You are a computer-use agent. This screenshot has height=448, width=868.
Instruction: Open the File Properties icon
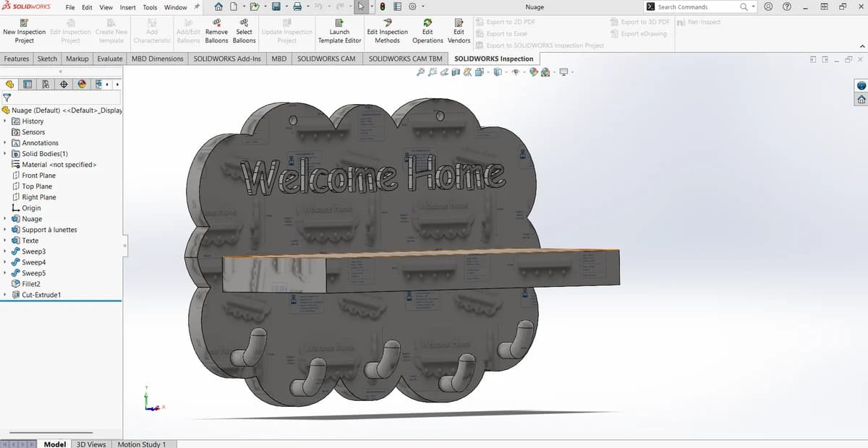pyautogui.click(x=397, y=7)
